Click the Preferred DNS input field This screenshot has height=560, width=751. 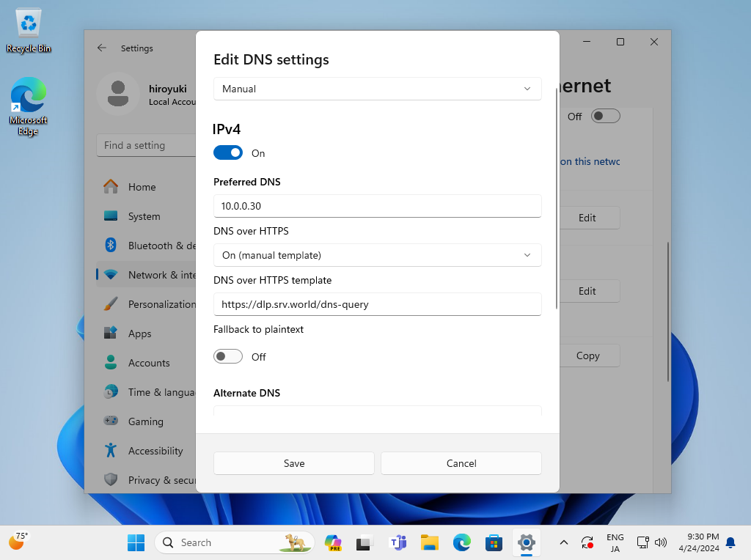tap(377, 206)
